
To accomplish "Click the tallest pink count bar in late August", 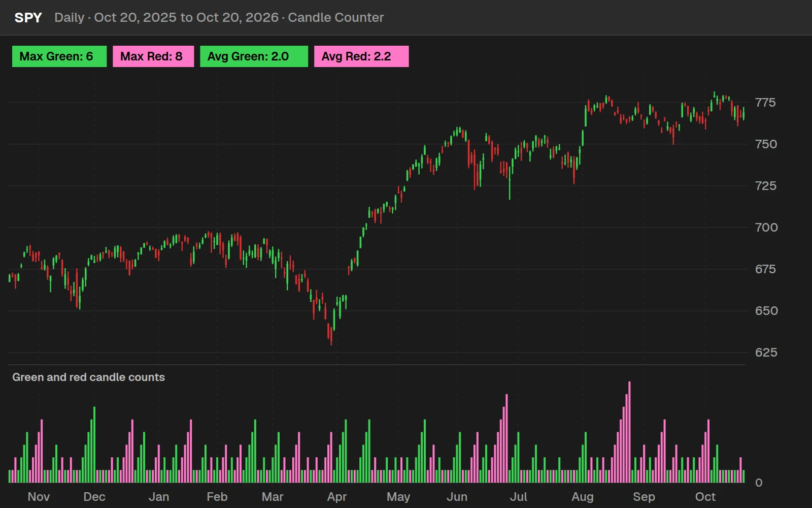I will (x=629, y=432).
